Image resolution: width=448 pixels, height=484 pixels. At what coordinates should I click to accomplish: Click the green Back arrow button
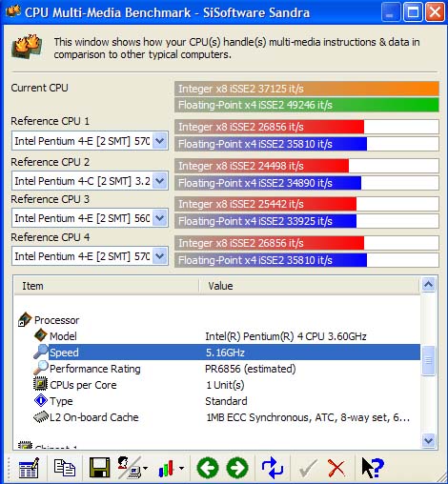[x=208, y=468]
